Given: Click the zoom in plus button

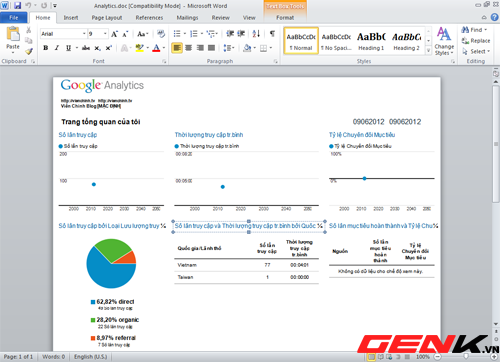Looking at the screenshot, I should tap(494, 357).
